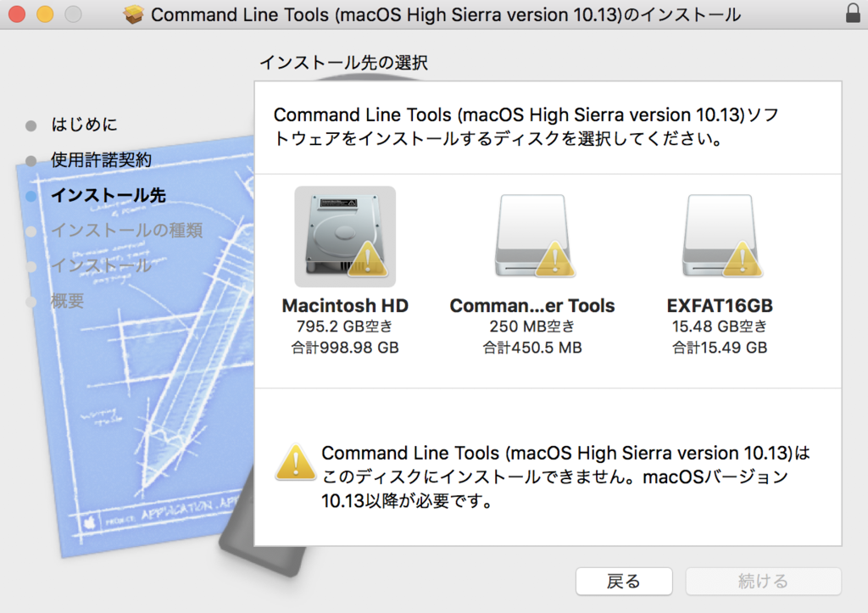
Task: Close the installer window with red button
Action: click(x=17, y=14)
